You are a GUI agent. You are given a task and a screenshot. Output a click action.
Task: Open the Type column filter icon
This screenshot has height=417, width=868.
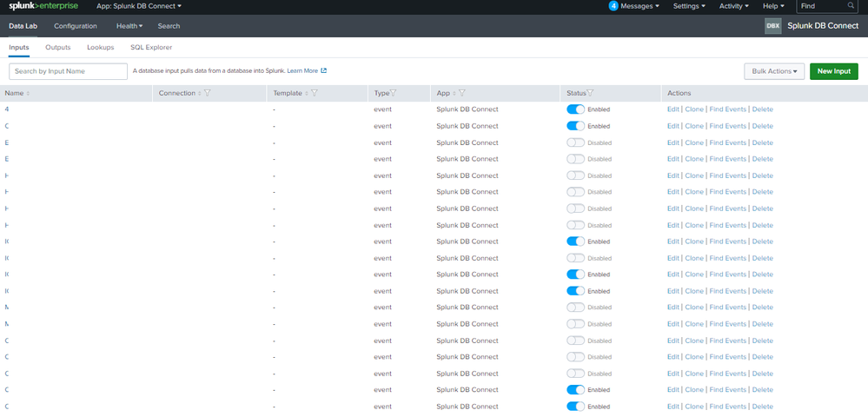coord(393,94)
